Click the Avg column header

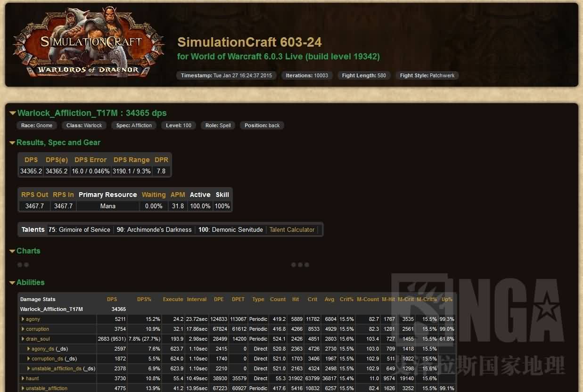(x=329, y=299)
